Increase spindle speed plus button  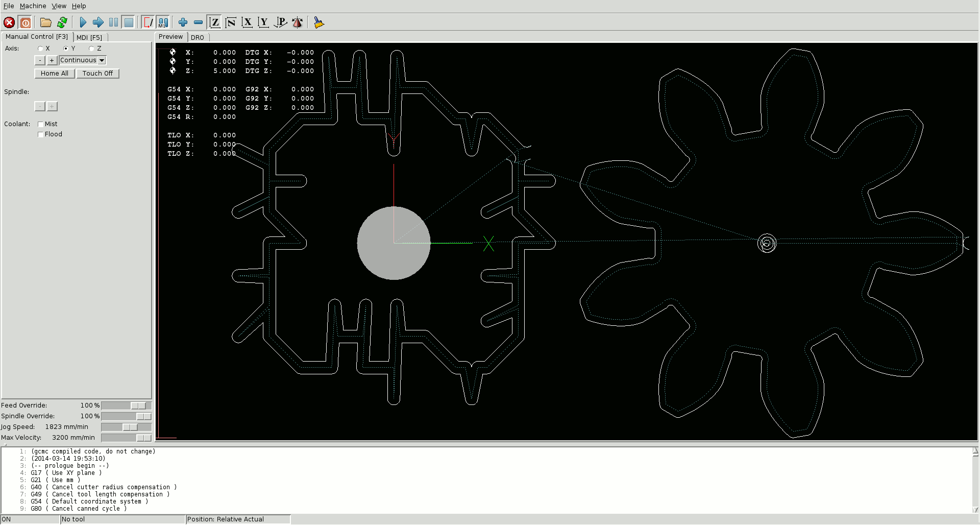52,106
